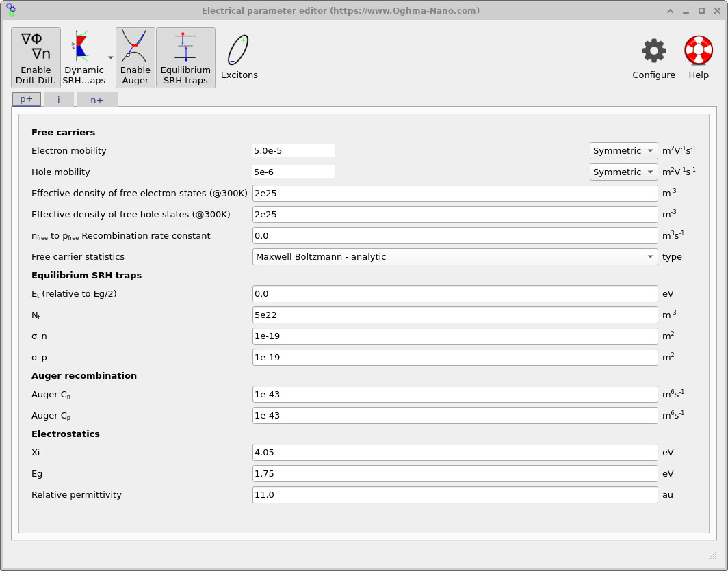Toggle Auger recombination modeling
This screenshot has height=571, width=728.
(x=135, y=57)
